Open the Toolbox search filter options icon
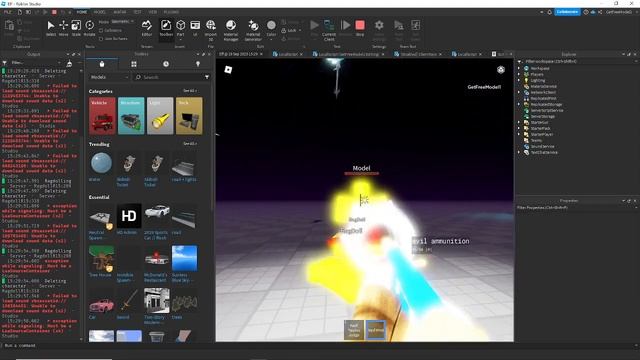The image size is (640, 360). 207,77
